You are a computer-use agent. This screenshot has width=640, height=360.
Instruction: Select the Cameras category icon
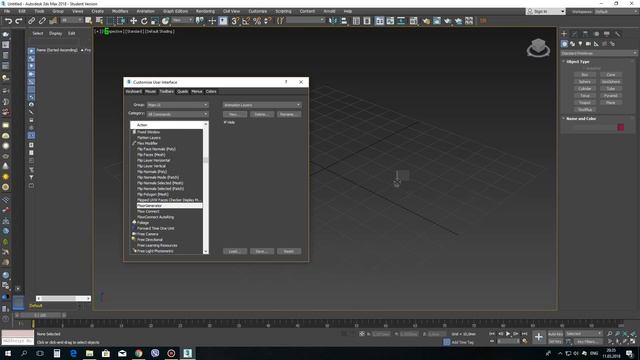(x=588, y=44)
